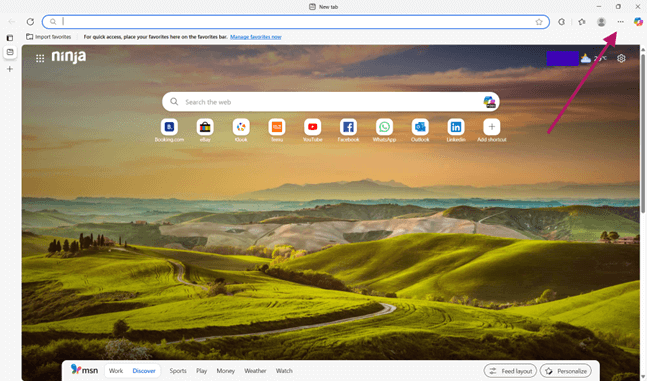647x381 pixels.
Task: Click the star icon in address bar
Action: pos(539,22)
